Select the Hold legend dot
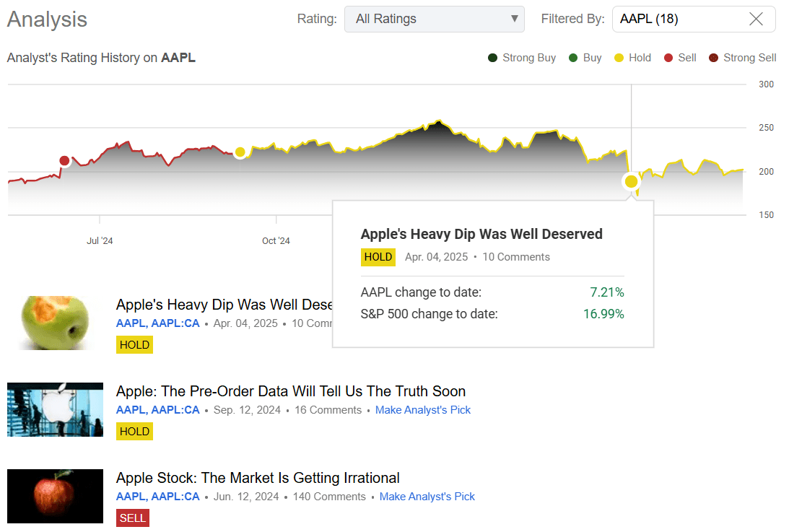Image resolution: width=789 pixels, height=532 pixels. tap(619, 57)
